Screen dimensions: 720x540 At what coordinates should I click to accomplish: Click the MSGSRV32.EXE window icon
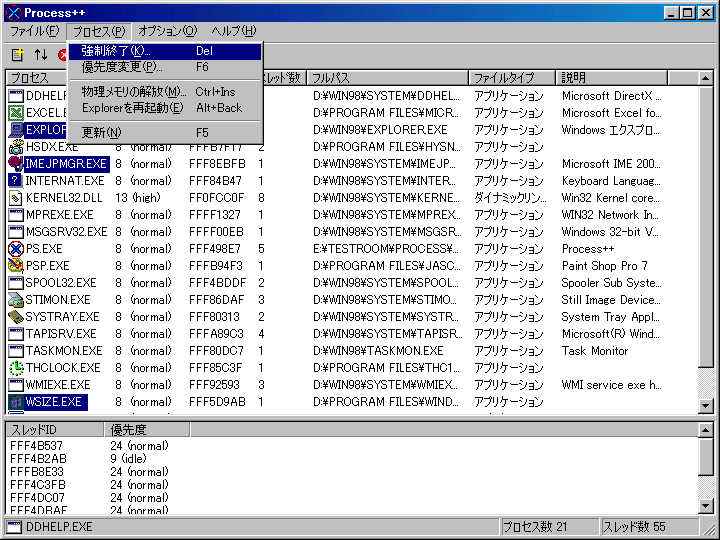coord(16,231)
